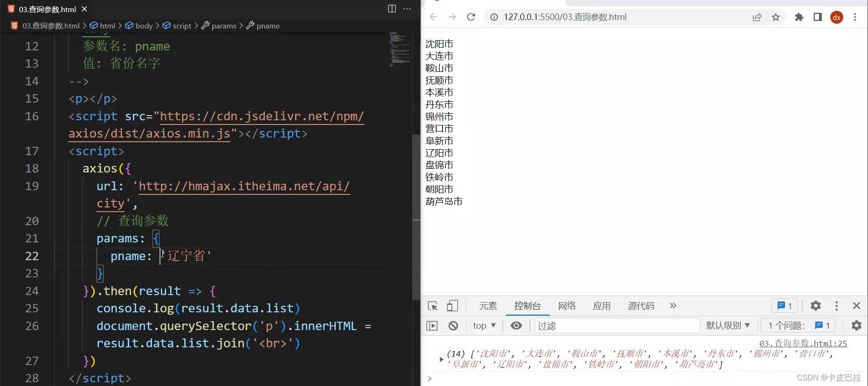This screenshot has width=868, height=386.
Task: Select the pname breadcrumb item
Action: 263,26
